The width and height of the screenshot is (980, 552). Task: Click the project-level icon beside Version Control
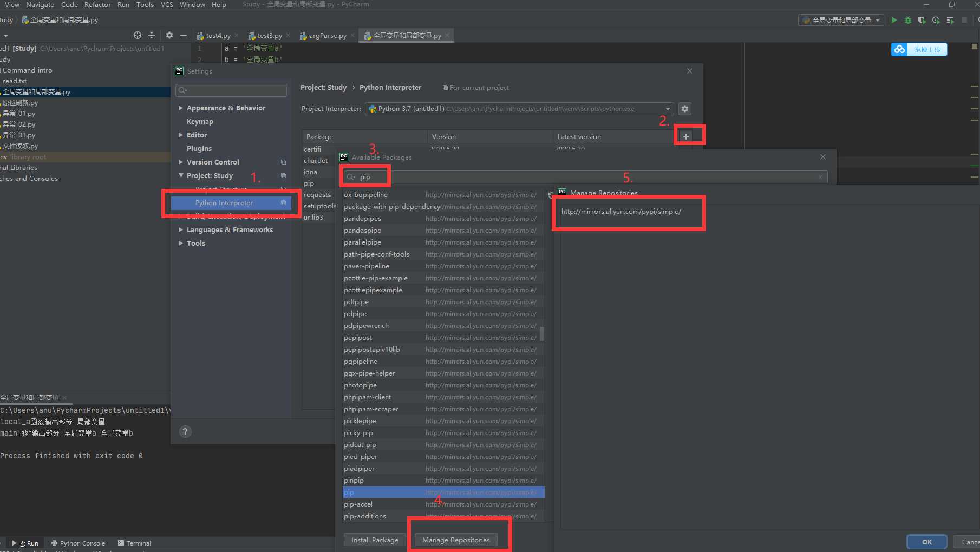tap(283, 162)
